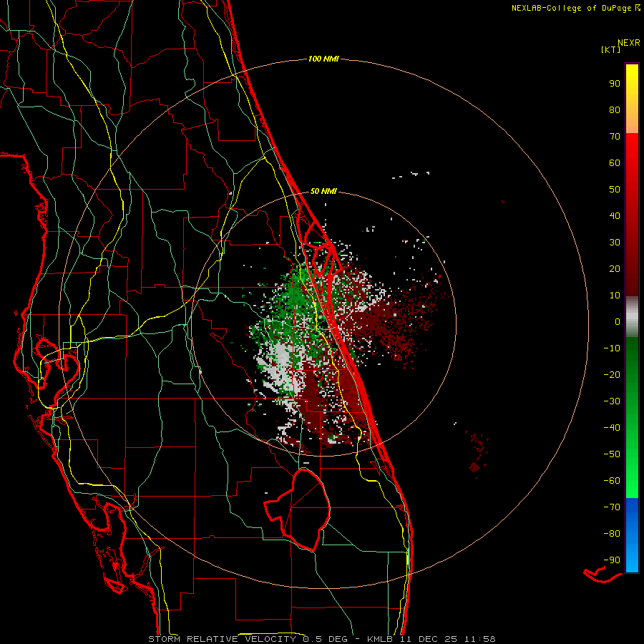Viewport: 644px width, 644px height.
Task: Click the -90 value on velocity scale
Action: [x=612, y=560]
